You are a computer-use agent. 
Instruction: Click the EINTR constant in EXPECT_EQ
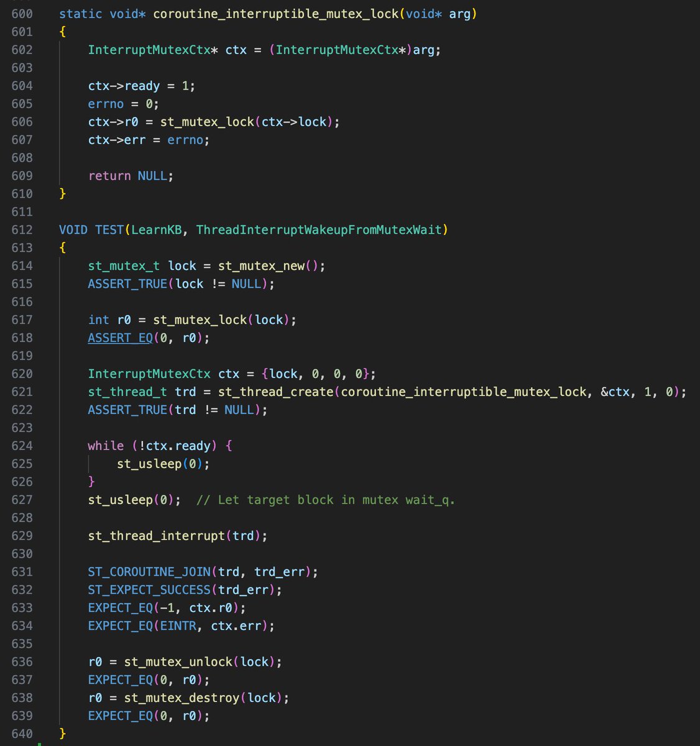click(x=178, y=626)
